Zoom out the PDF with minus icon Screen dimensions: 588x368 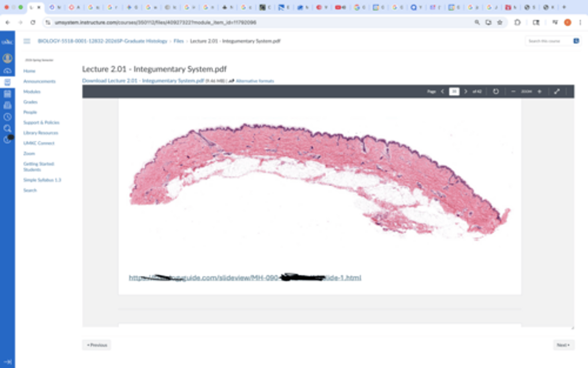513,91
